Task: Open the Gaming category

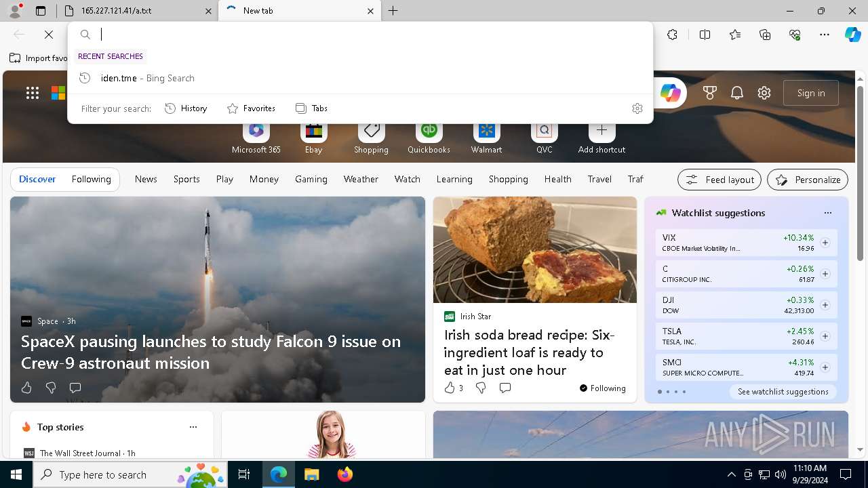Action: (x=311, y=179)
